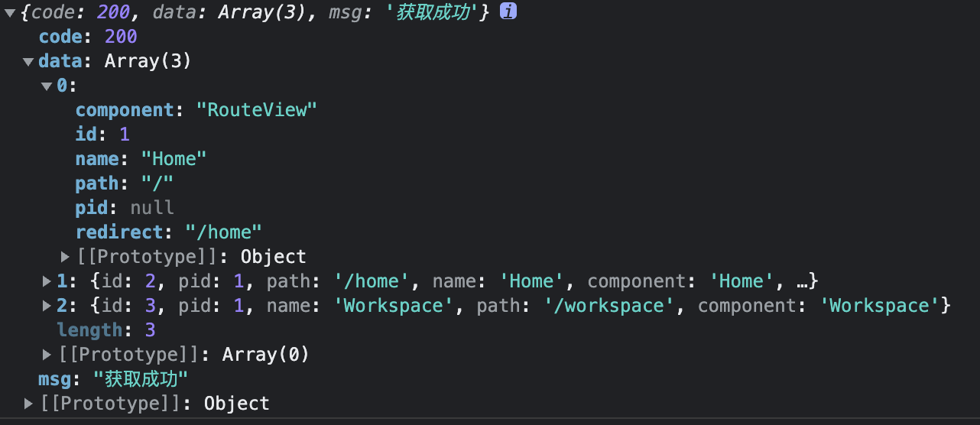
Task: Click the code property value 200
Action: coord(121,37)
